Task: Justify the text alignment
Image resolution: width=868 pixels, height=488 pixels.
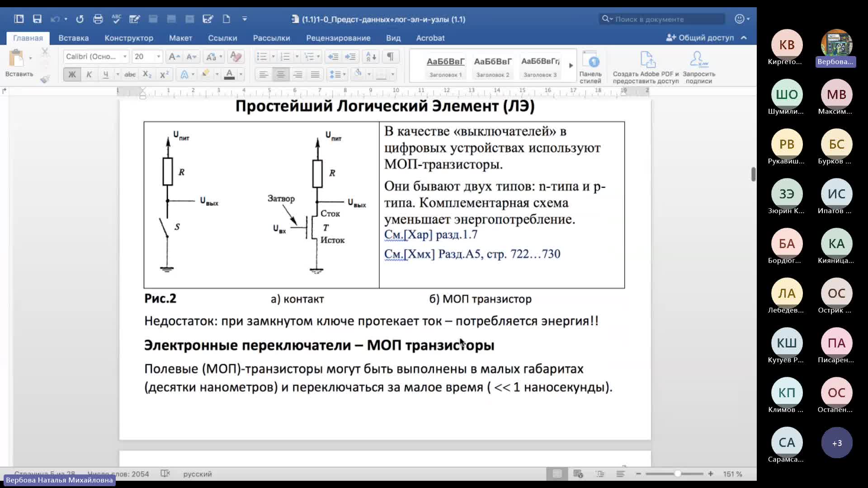Action: tap(315, 74)
